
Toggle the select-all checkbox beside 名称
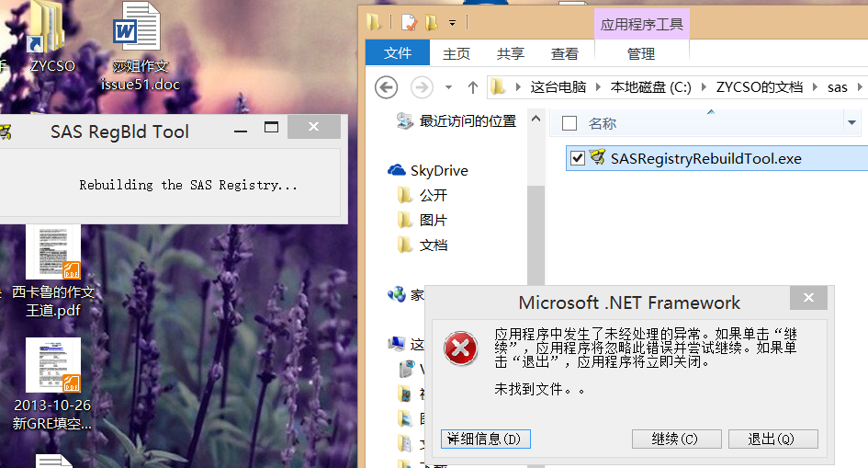pos(569,123)
